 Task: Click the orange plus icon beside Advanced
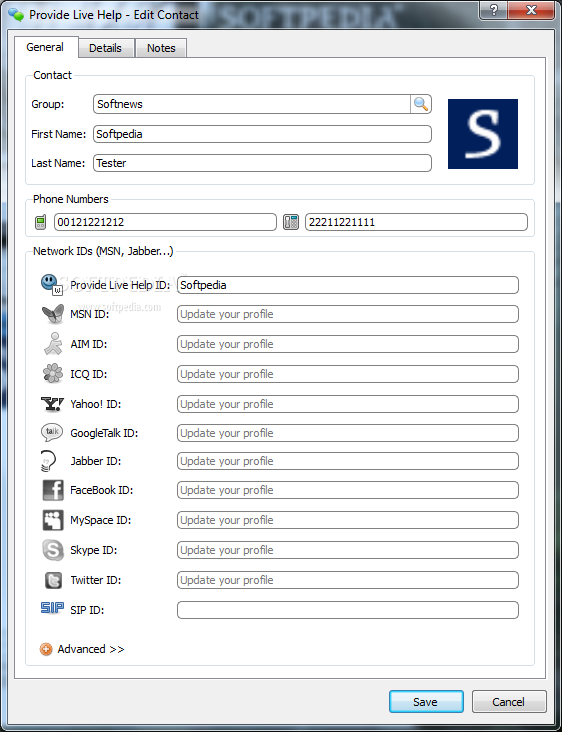coord(46,649)
